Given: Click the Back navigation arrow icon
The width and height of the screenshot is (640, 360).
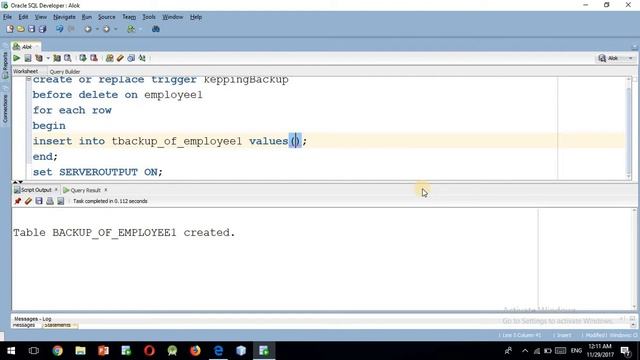Looking at the screenshot, I should coord(87,29).
